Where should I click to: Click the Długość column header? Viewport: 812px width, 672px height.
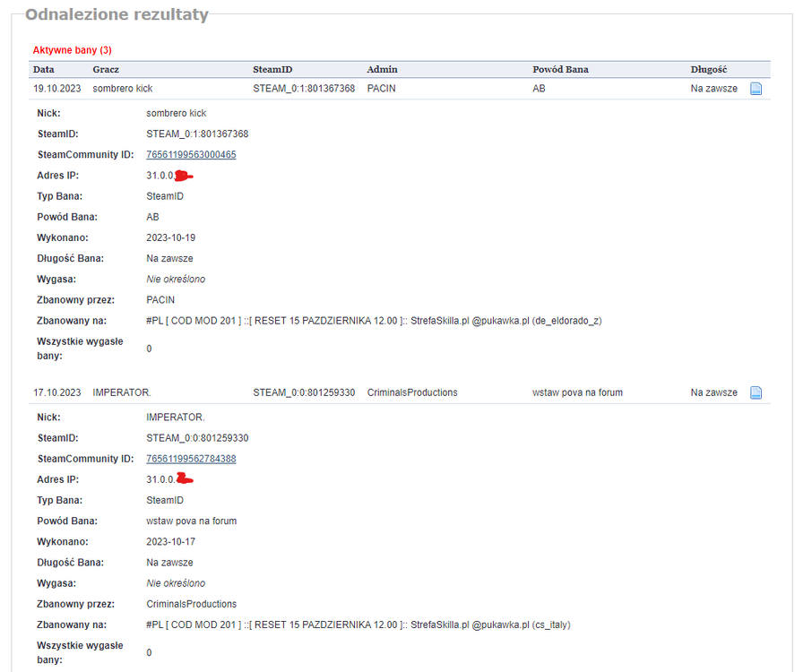coord(708,69)
